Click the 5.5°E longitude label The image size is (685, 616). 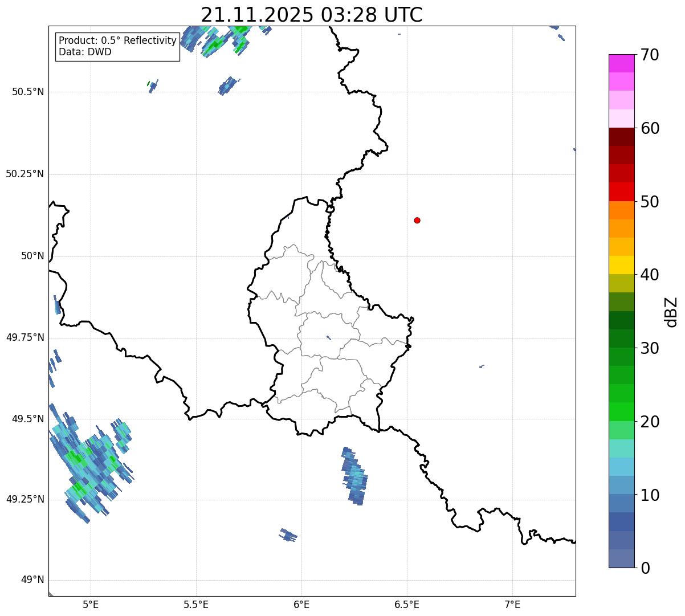click(x=196, y=604)
